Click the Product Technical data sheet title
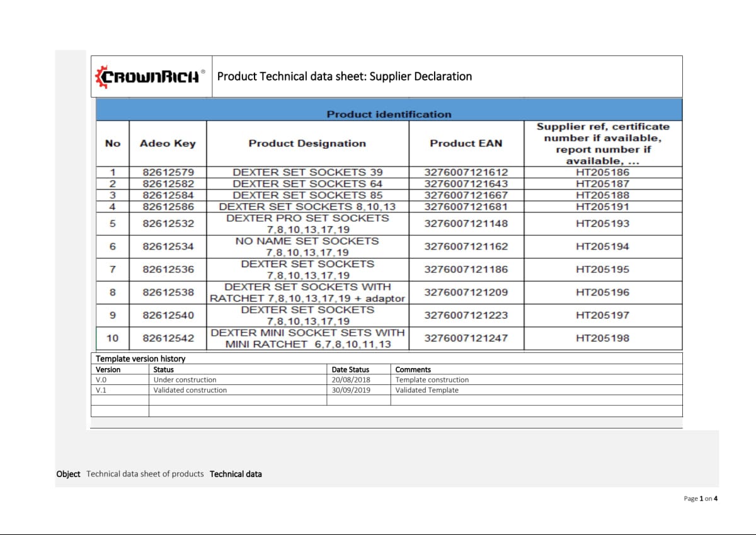Viewport: 756px width, 535px height. pyautogui.click(x=344, y=77)
